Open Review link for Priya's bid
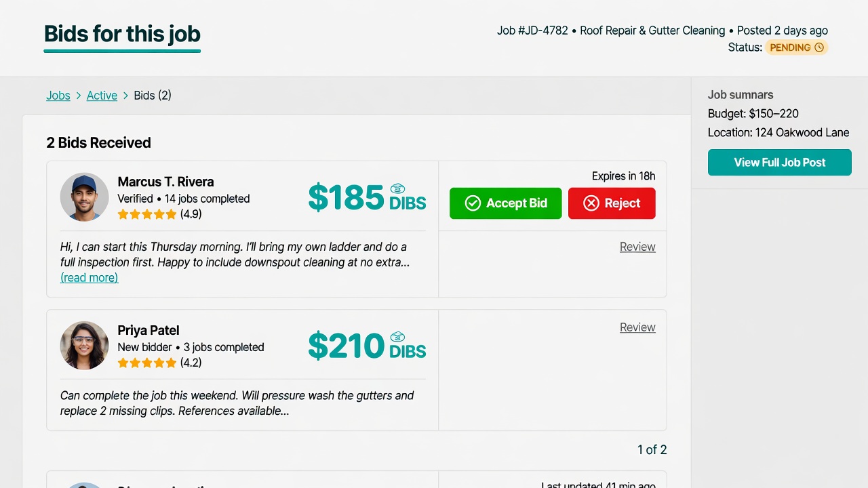 pyautogui.click(x=637, y=327)
